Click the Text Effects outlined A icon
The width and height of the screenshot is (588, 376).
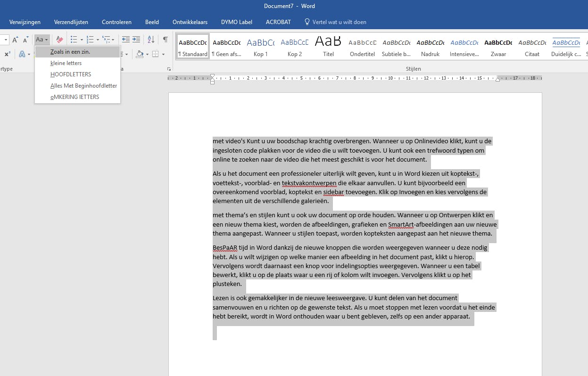click(x=22, y=54)
